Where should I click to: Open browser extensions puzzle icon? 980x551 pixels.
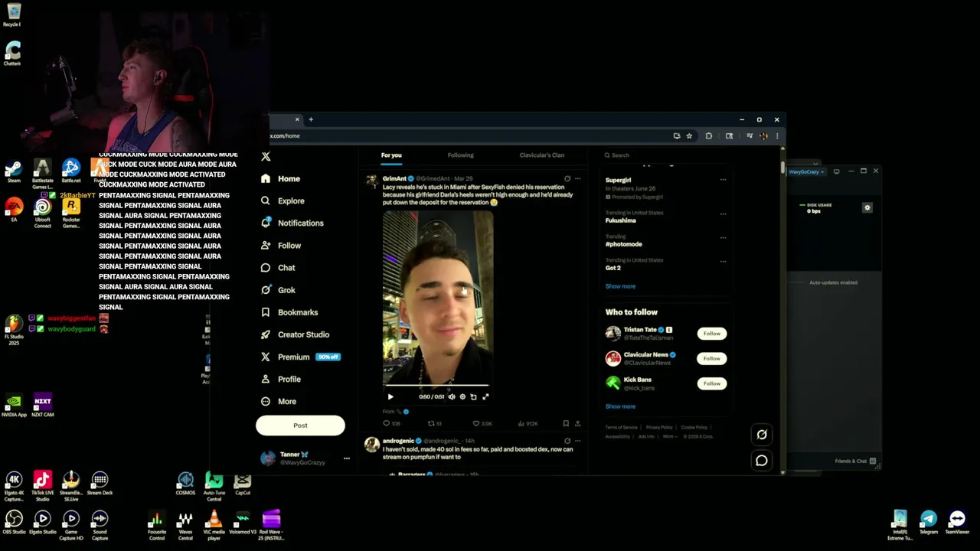(x=709, y=136)
